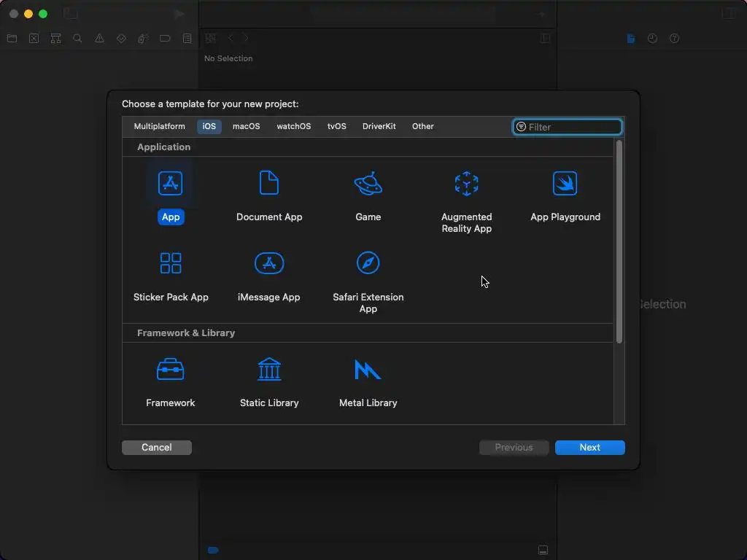Click the plus library button in toolbar

542,15
